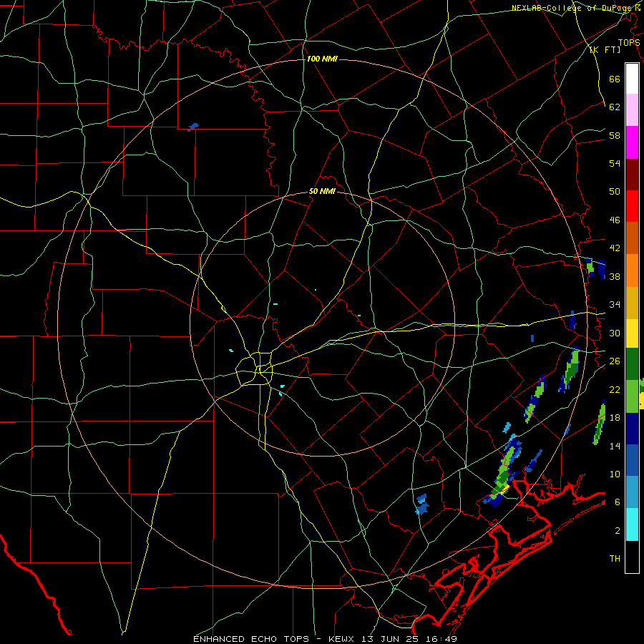Click the legend value "50"
The height and width of the screenshot is (644, 644).
click(615, 192)
